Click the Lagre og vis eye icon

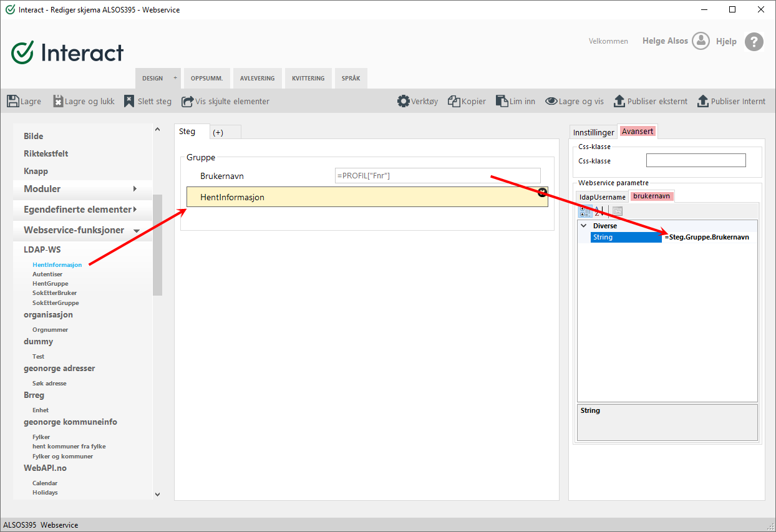[551, 101]
